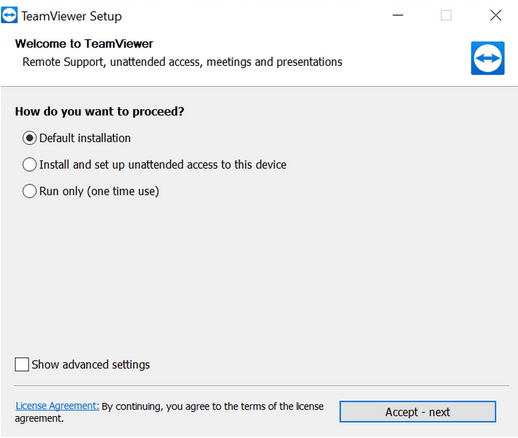
Task: Click the How do you want to proceed heading
Action: click(x=99, y=111)
